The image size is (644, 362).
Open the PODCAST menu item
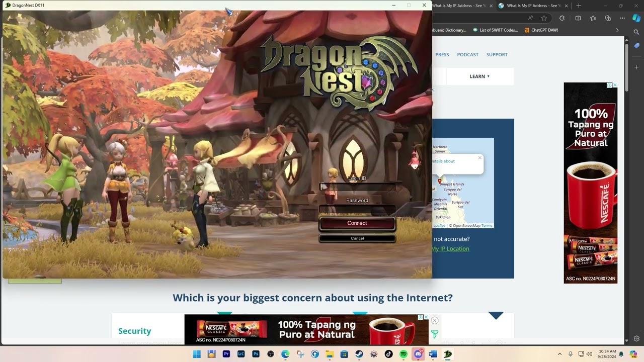click(x=468, y=54)
